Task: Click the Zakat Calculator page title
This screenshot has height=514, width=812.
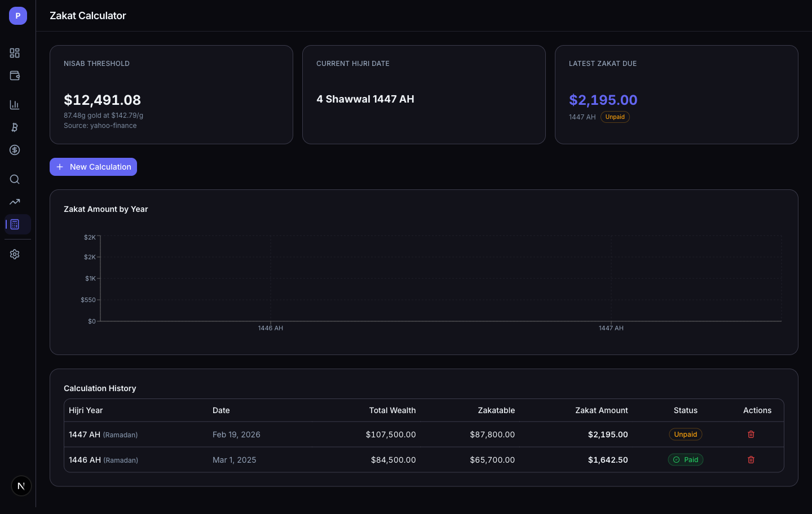Action: [x=88, y=16]
